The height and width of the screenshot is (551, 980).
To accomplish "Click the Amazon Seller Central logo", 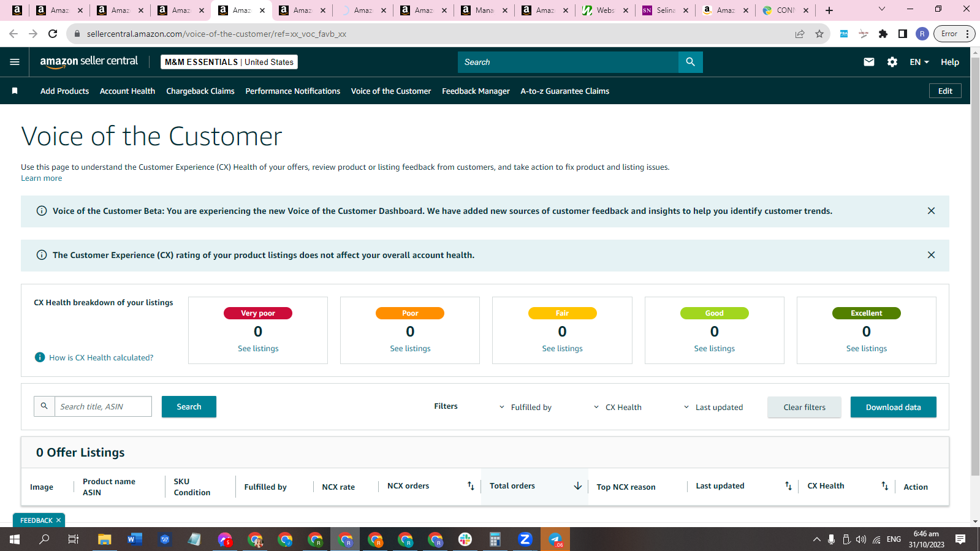I will click(89, 61).
